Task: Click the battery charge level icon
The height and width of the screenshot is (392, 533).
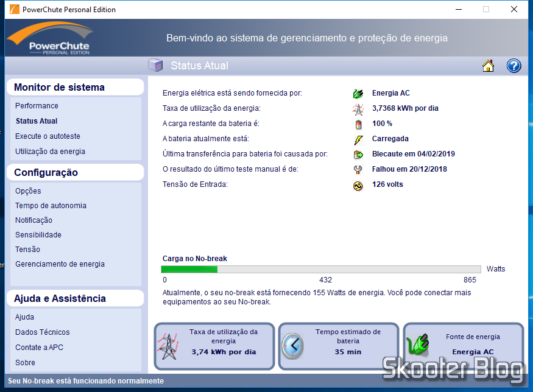Action: [x=359, y=123]
